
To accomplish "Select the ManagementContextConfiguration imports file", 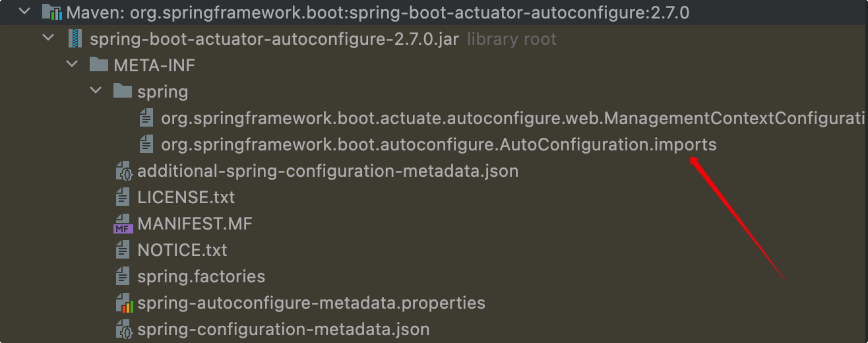I will 511,118.
